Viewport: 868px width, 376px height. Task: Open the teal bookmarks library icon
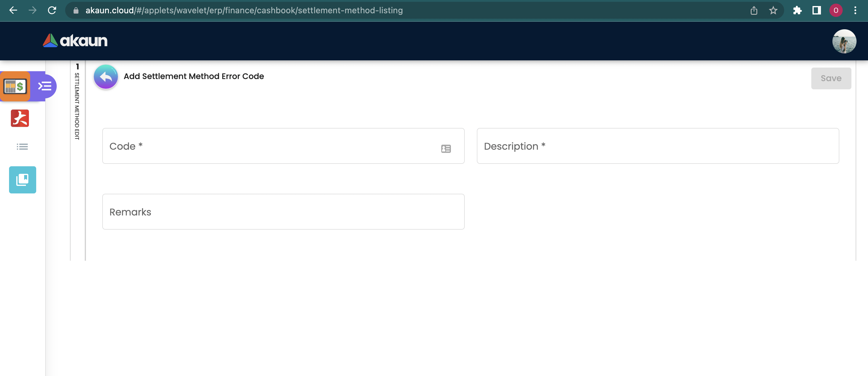coord(23,180)
